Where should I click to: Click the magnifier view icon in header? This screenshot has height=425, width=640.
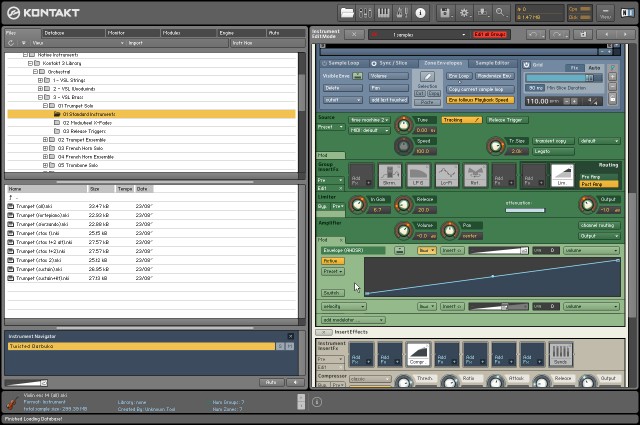click(501, 13)
